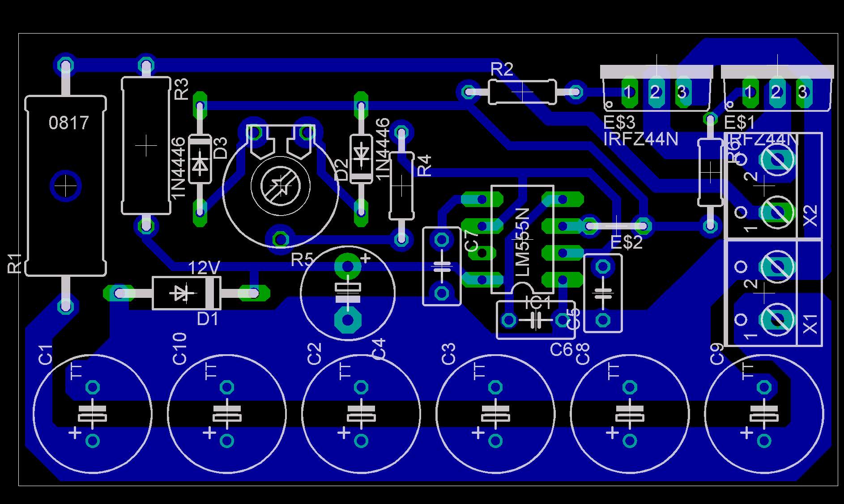The image size is (844, 504).
Task: Select the R4 reference label
Action: [x=424, y=165]
